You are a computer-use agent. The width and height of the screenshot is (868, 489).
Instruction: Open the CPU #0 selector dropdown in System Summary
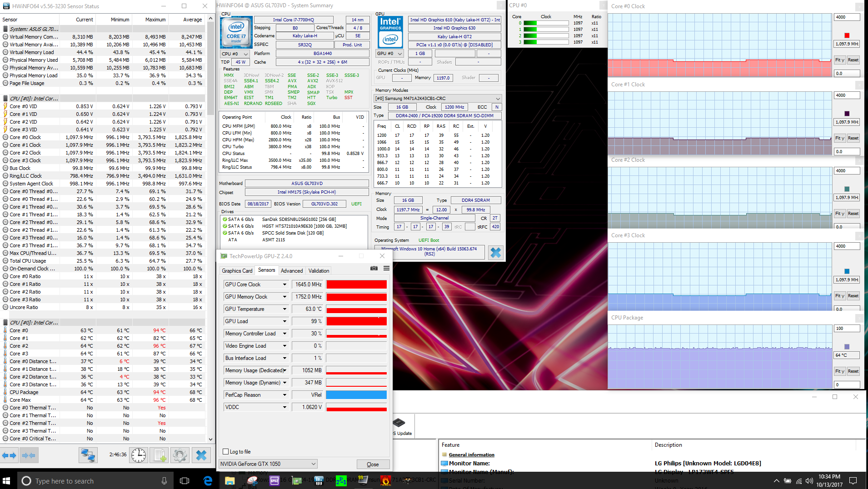tap(235, 54)
